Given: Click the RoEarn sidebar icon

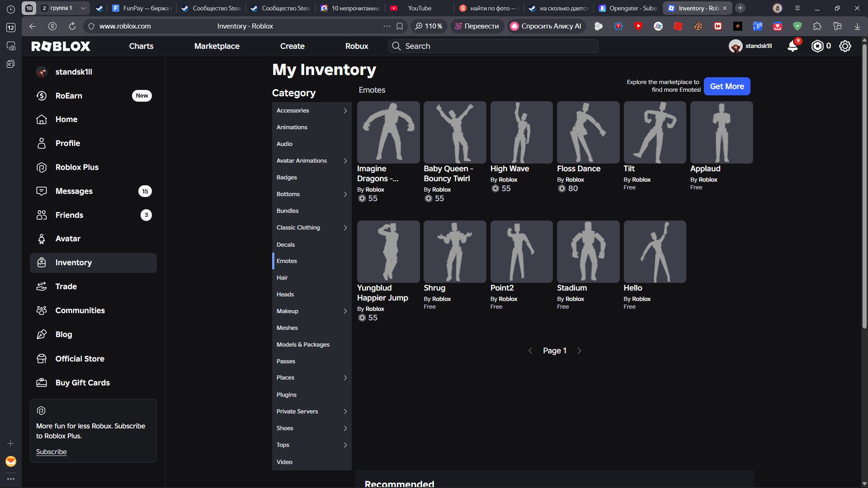Looking at the screenshot, I should [x=42, y=96].
